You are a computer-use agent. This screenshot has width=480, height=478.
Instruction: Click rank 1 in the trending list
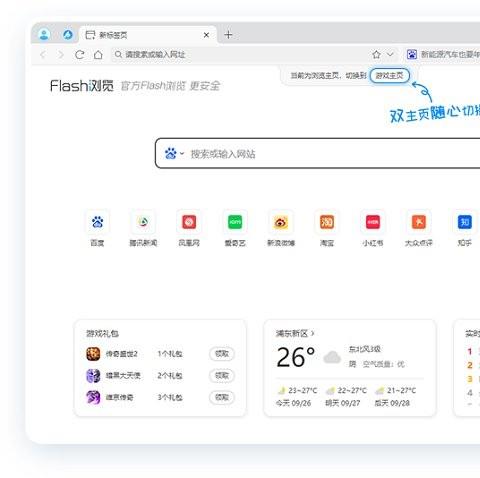pyautogui.click(x=470, y=351)
